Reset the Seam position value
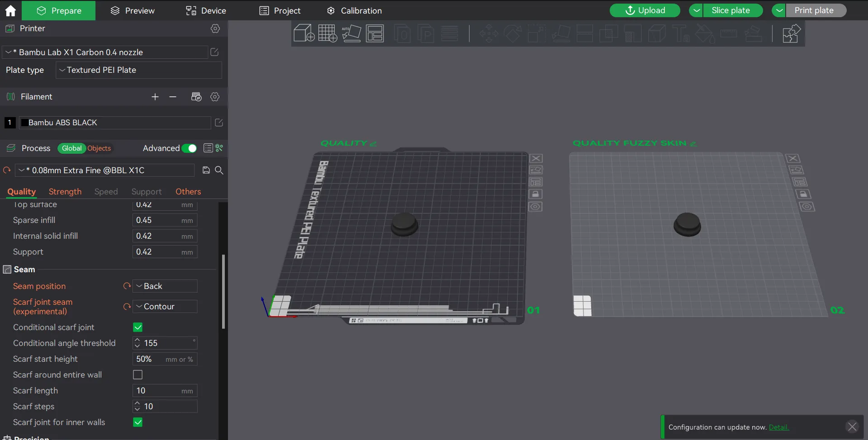Image resolution: width=868 pixels, height=440 pixels. (127, 286)
